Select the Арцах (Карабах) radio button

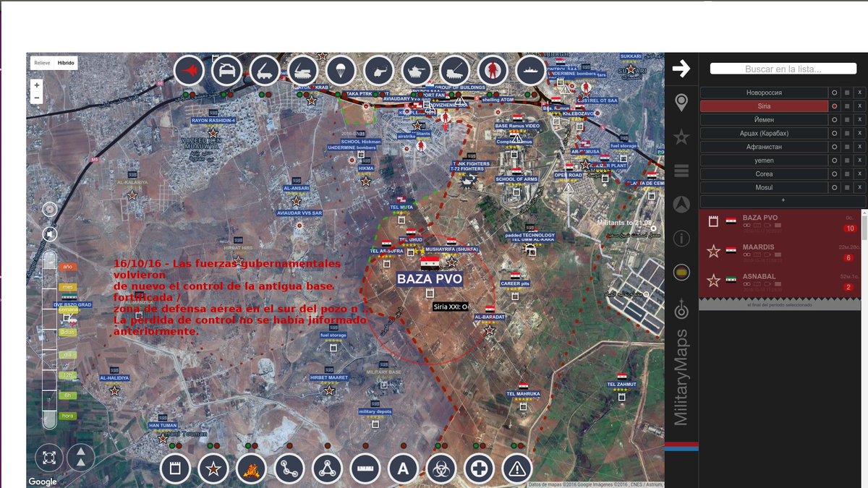tap(834, 133)
